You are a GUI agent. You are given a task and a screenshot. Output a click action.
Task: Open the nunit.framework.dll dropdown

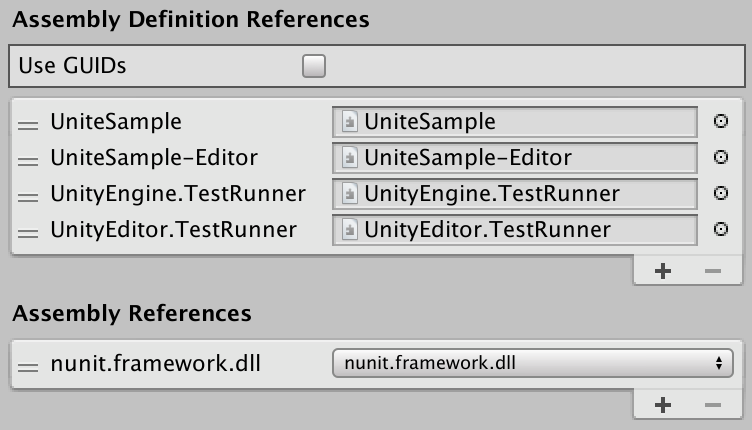coord(533,363)
